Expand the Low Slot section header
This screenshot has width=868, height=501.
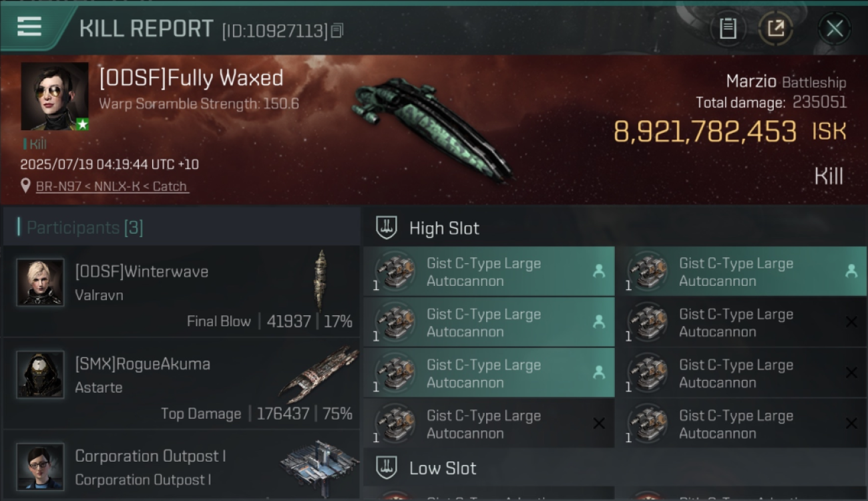pos(615,468)
